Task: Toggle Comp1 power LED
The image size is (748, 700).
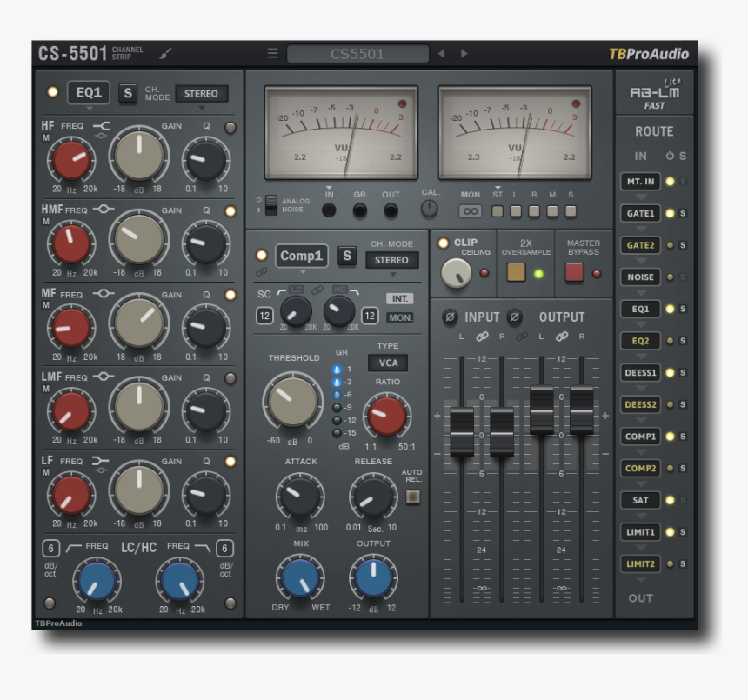Action: click(x=262, y=255)
